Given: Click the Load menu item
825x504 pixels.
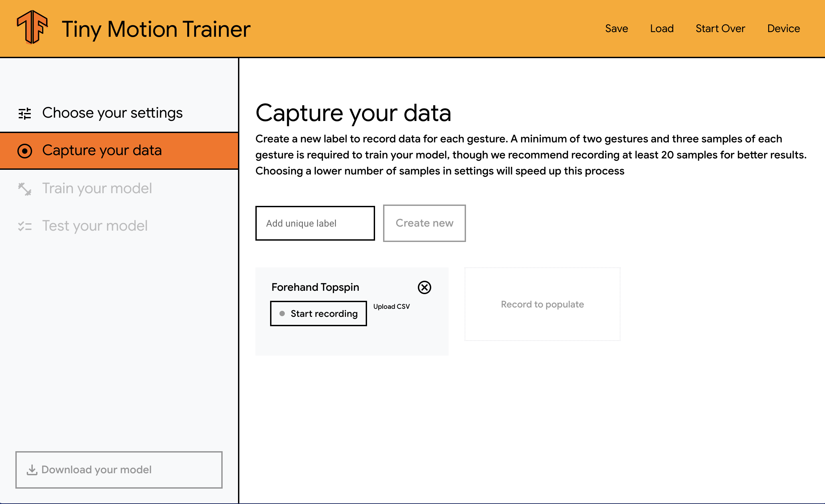Looking at the screenshot, I should (661, 28).
